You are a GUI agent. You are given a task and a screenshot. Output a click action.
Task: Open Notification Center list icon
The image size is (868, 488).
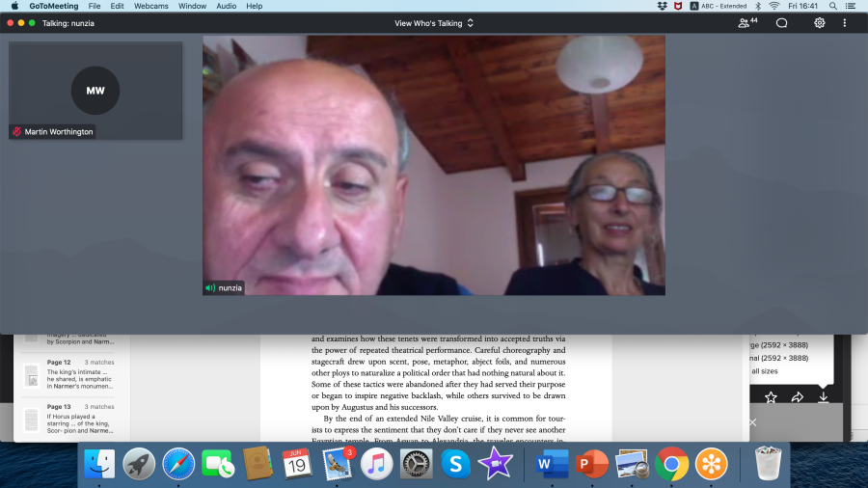click(851, 6)
